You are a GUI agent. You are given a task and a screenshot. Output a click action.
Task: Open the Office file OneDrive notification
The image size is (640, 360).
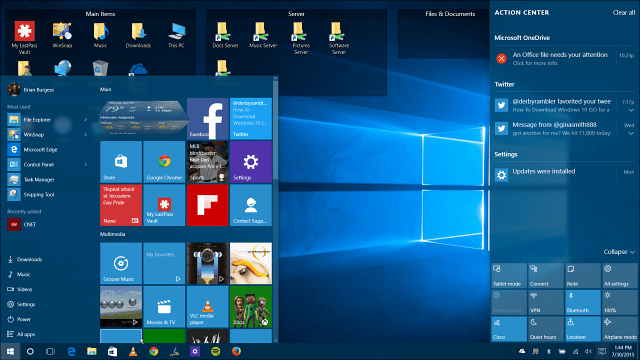coord(564,58)
